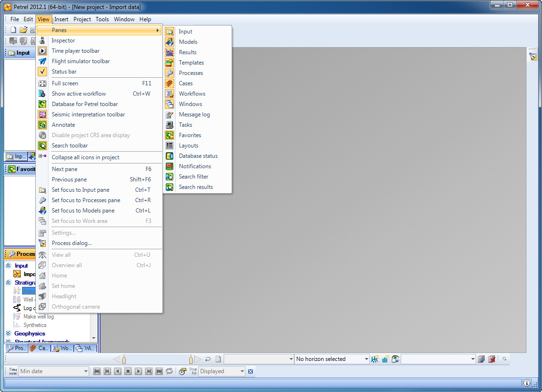Open the Search filter pane
The image size is (542, 392).
click(197, 177)
